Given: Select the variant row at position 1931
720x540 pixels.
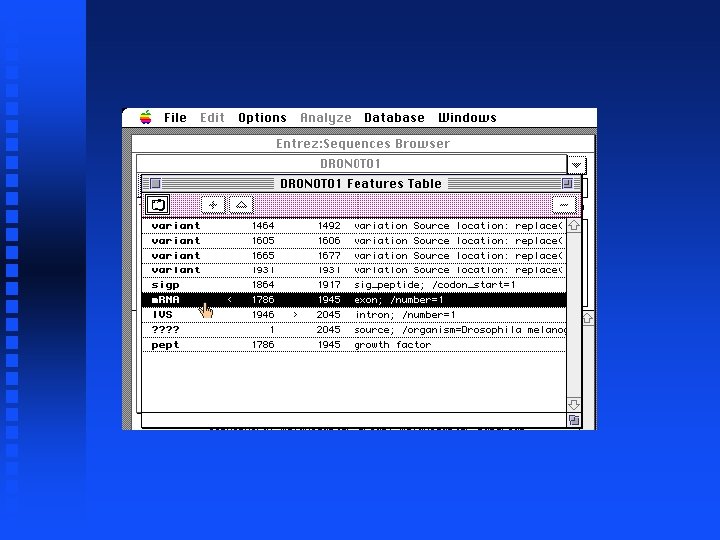Looking at the screenshot, I should click(354, 270).
